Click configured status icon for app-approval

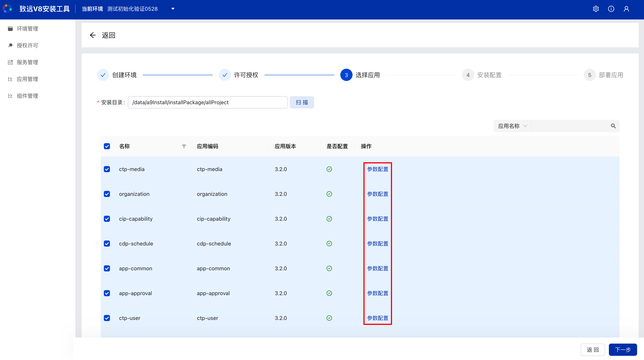click(329, 293)
